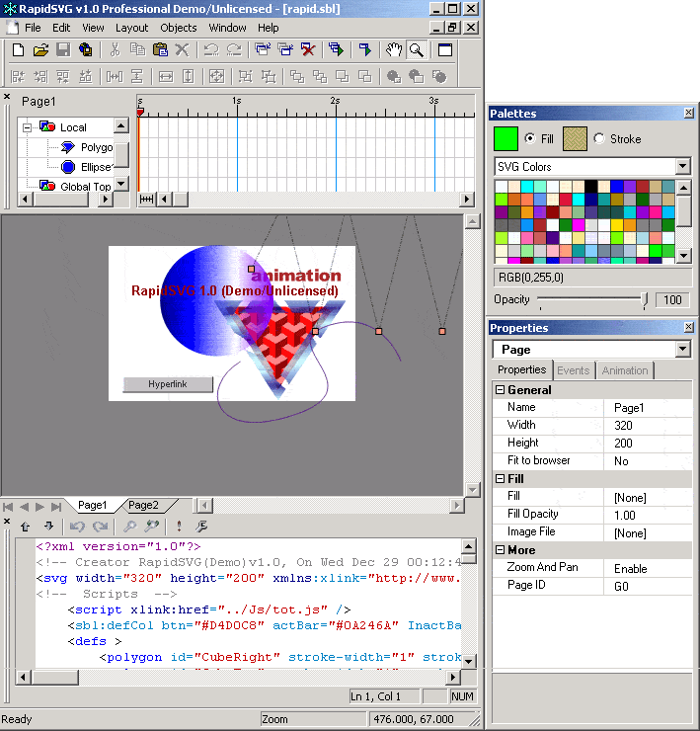
Task: Click the up arrow in code toolbar
Action: (x=26, y=527)
